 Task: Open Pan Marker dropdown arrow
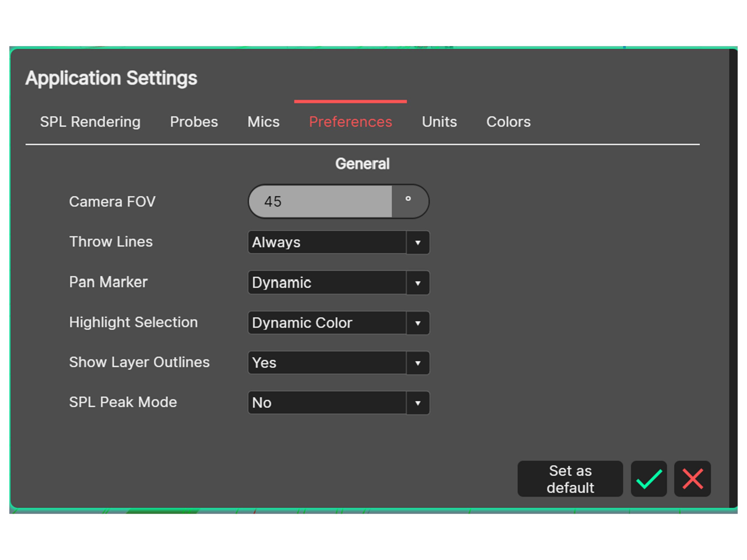[418, 283]
